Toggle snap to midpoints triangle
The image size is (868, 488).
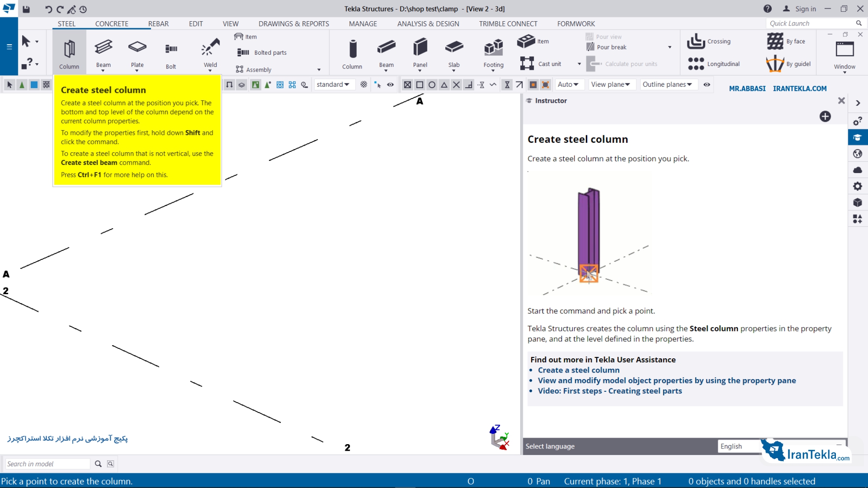[x=444, y=85]
